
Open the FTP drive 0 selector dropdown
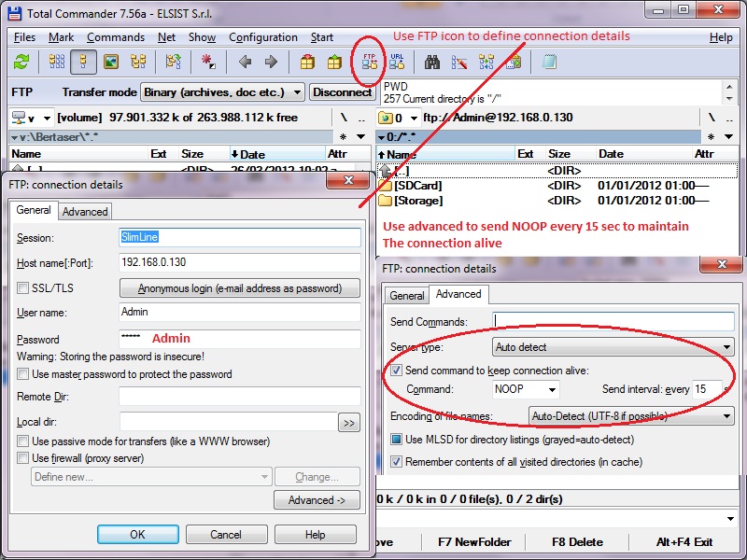pyautogui.click(x=399, y=118)
